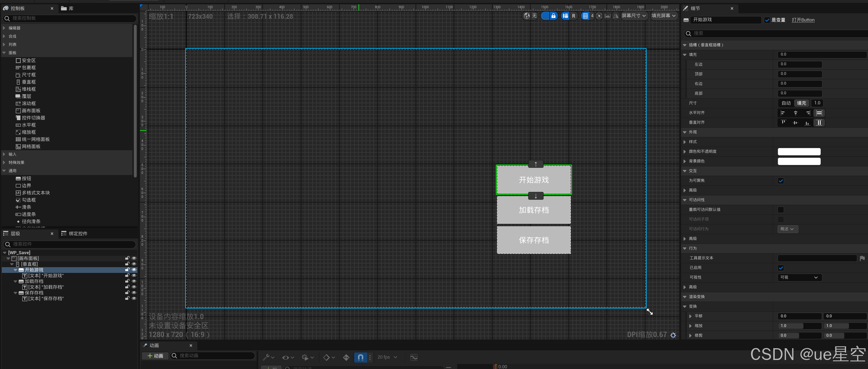Toggle the 为可聚焦 checkbox
Image resolution: width=868 pixels, height=369 pixels.
point(781,181)
